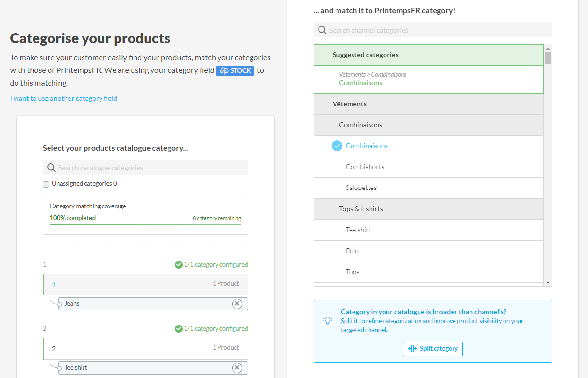The width and height of the screenshot is (588, 378).
Task: Click the catalogue search magnifier icon
Action: (x=51, y=168)
